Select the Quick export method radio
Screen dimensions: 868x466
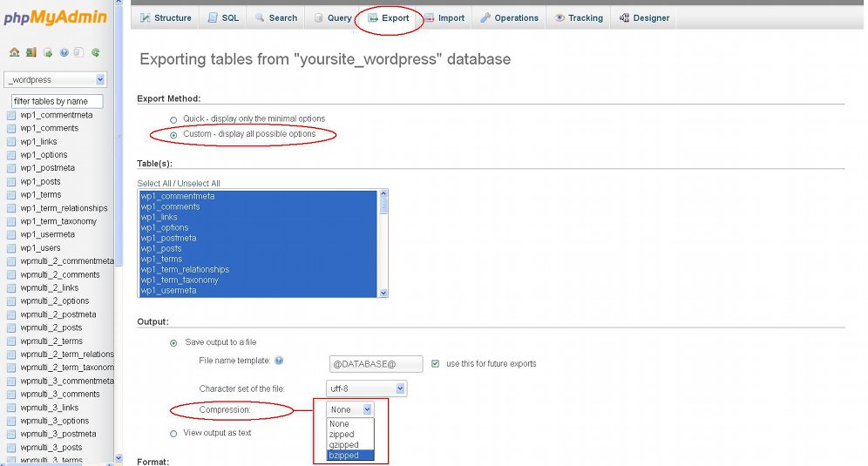coord(173,119)
